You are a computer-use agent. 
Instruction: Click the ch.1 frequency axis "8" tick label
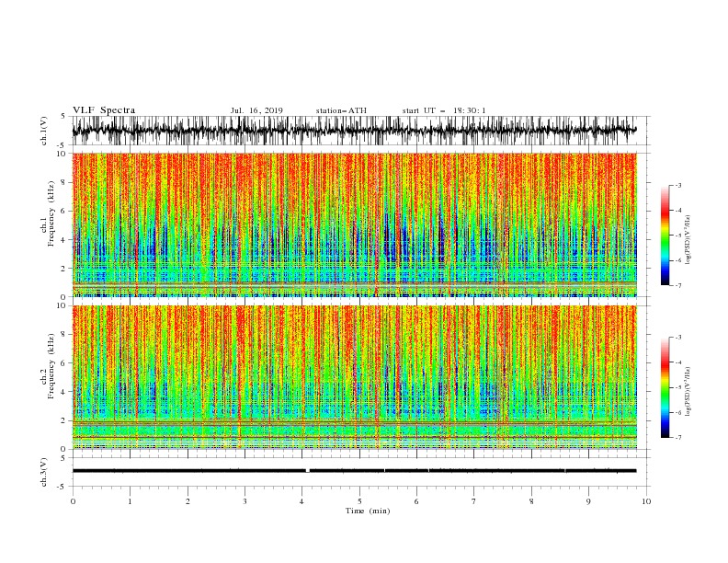point(63,182)
